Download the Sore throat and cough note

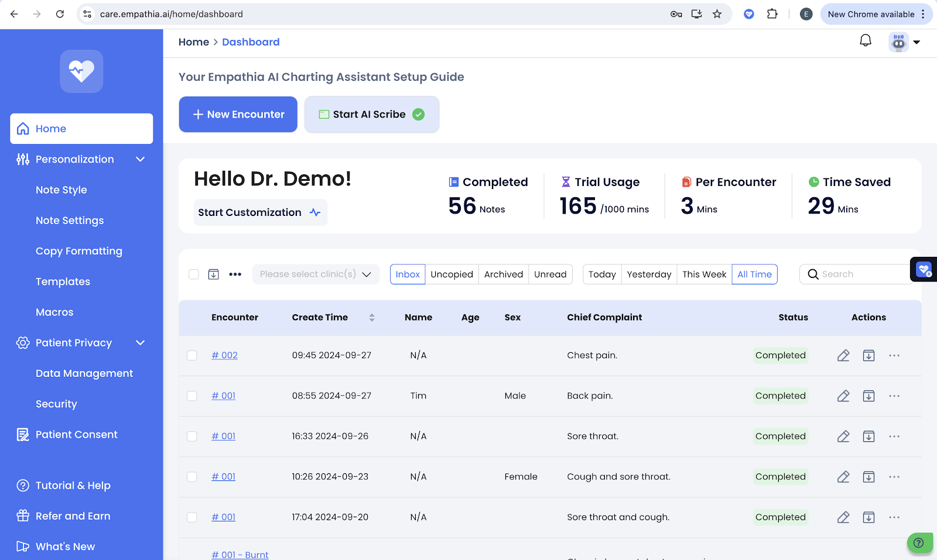[x=868, y=517]
